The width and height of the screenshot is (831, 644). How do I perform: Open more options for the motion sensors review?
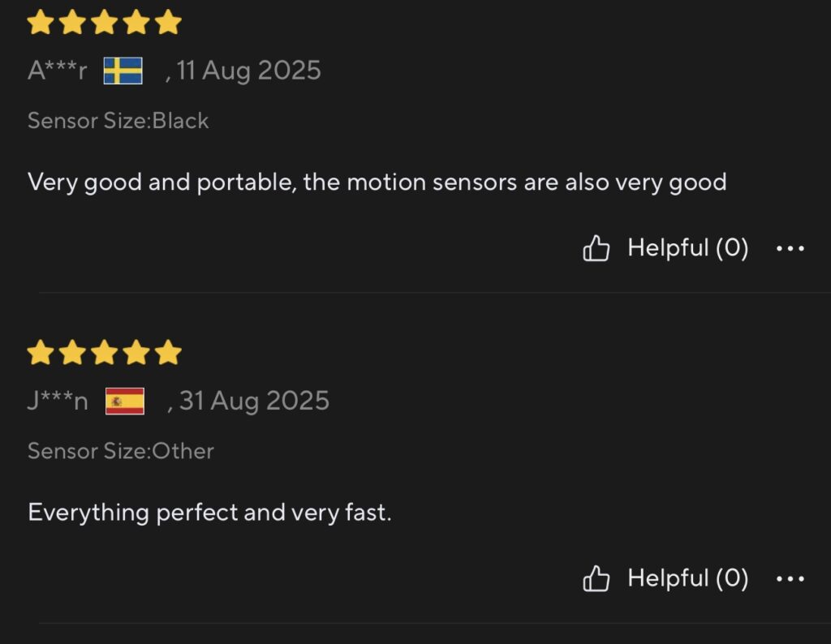[790, 249]
